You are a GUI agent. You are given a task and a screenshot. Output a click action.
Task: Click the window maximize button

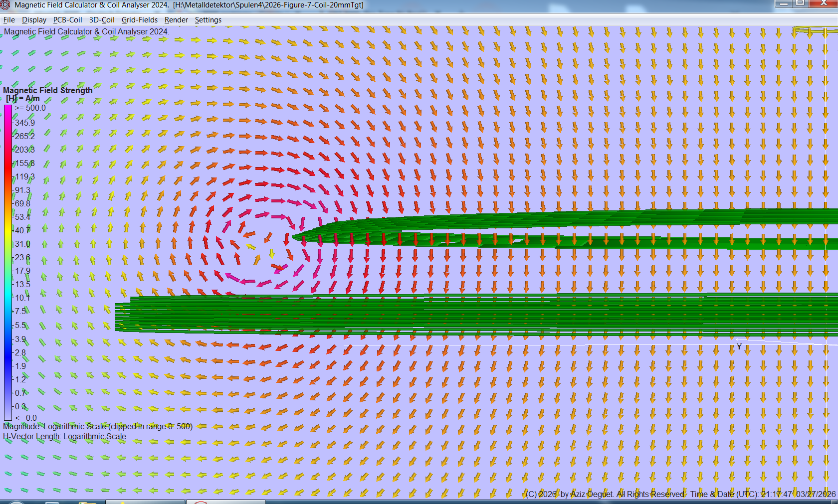pyautogui.click(x=802, y=4)
